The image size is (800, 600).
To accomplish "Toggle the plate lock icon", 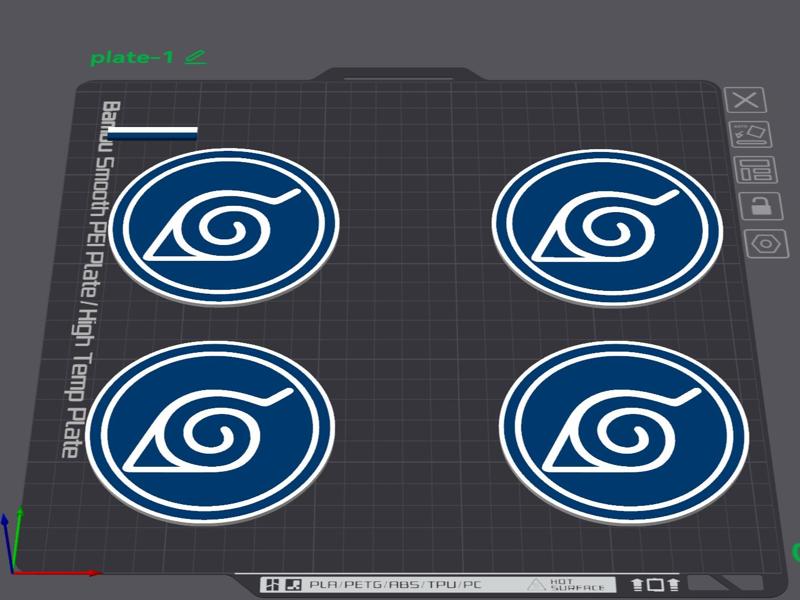I will click(761, 206).
